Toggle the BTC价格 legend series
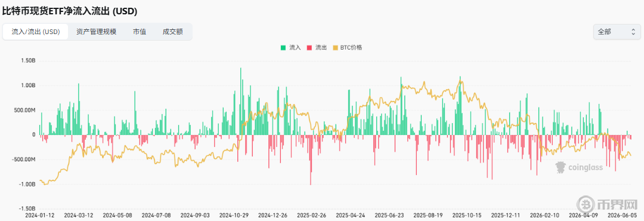This screenshot has height=221, width=644. point(348,48)
